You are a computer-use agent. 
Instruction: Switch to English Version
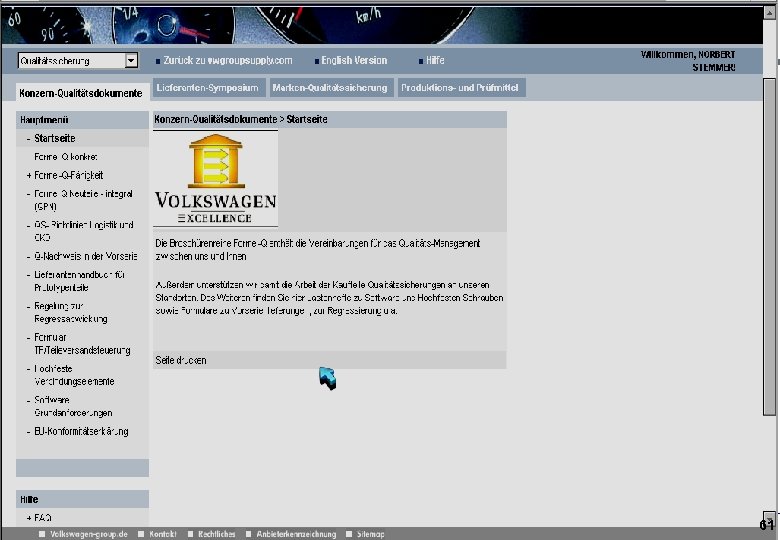click(354, 61)
